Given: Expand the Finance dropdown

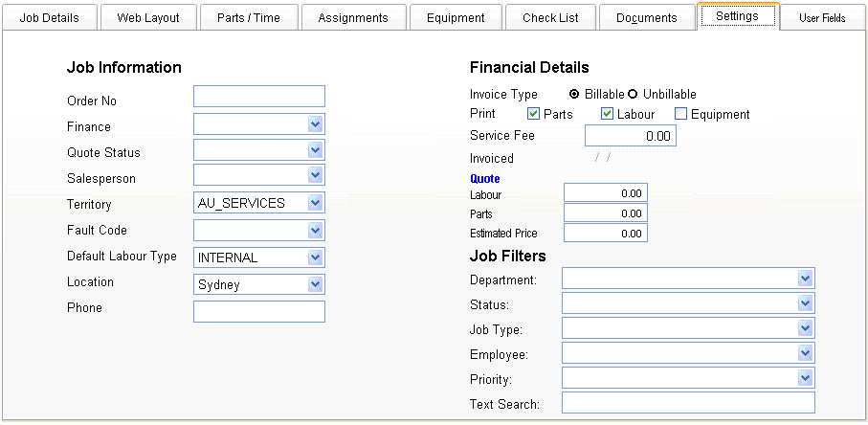Looking at the screenshot, I should point(315,124).
